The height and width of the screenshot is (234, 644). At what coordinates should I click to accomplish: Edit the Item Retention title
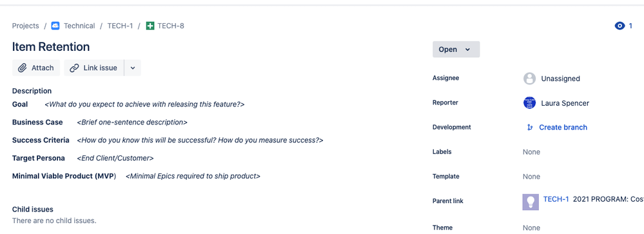point(51,47)
